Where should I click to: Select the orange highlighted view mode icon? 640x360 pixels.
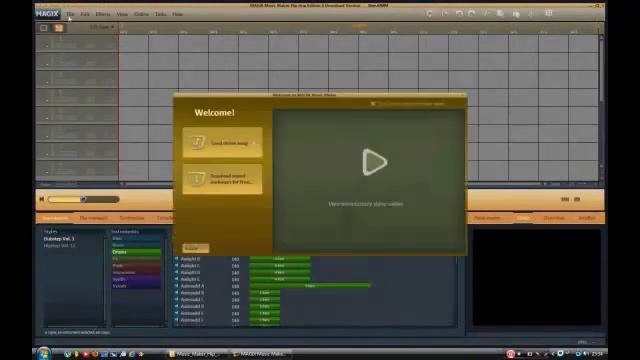click(59, 28)
